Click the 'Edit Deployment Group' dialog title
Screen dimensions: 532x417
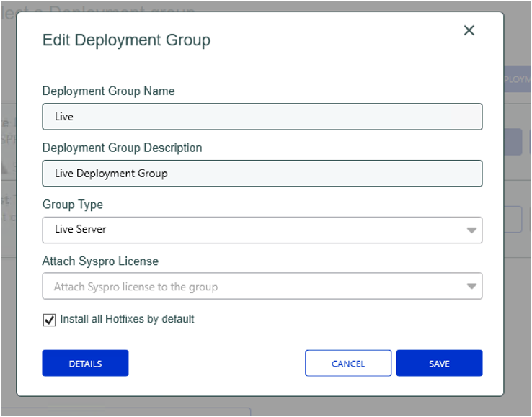coord(126,40)
